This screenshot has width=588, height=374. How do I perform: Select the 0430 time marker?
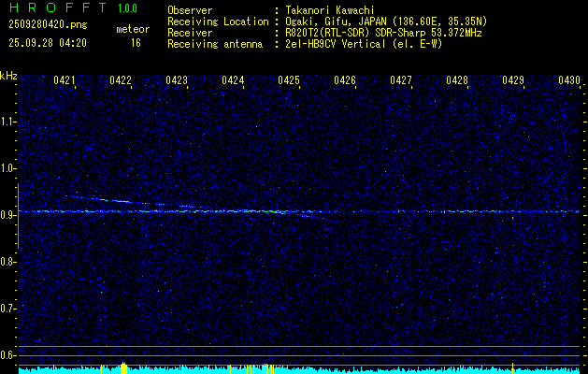[x=569, y=81]
